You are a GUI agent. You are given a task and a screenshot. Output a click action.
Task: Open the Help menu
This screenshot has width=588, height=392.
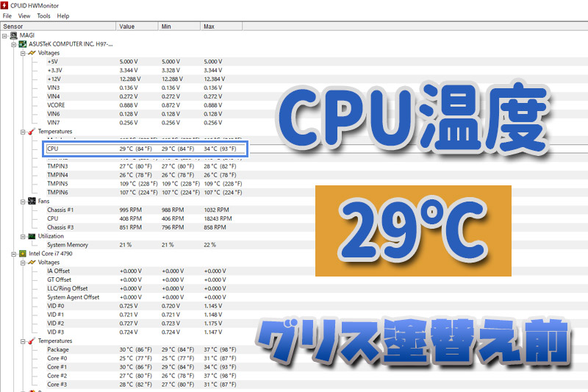(x=63, y=15)
